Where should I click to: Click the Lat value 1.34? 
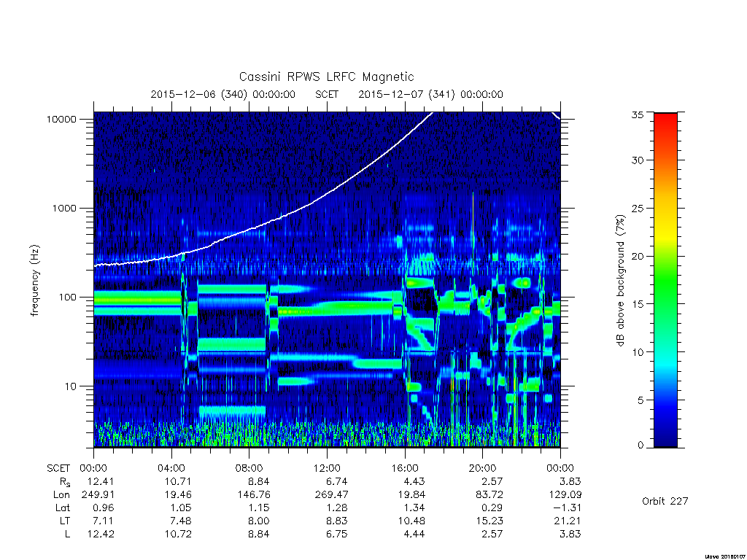coord(414,507)
